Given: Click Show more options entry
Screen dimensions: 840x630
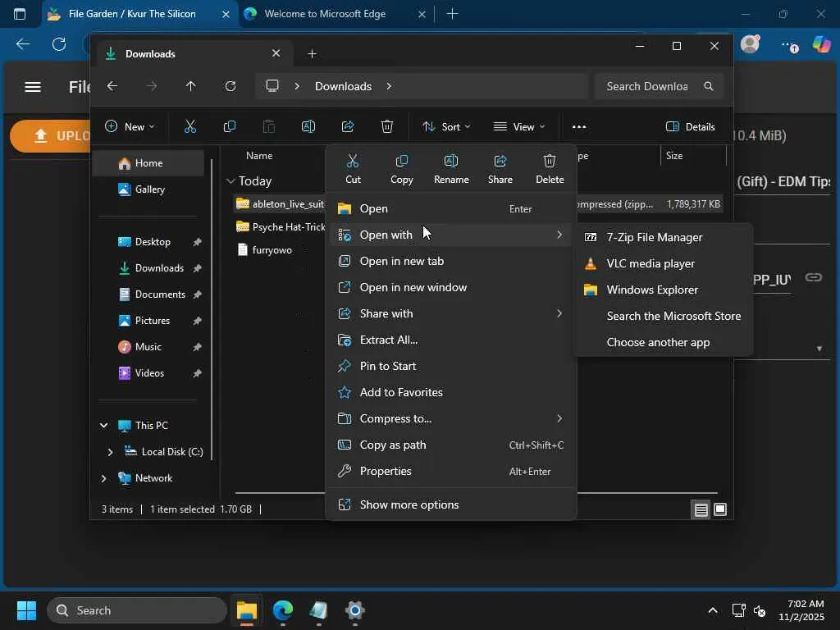Looking at the screenshot, I should pyautogui.click(x=409, y=504).
